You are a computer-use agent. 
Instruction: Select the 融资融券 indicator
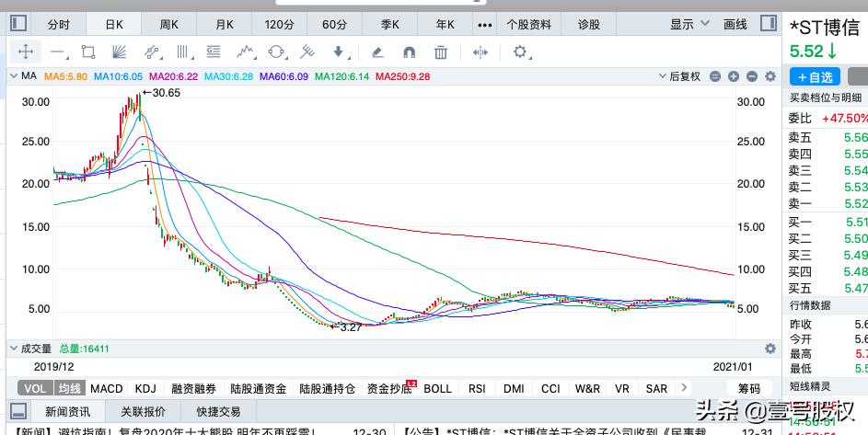[193, 388]
